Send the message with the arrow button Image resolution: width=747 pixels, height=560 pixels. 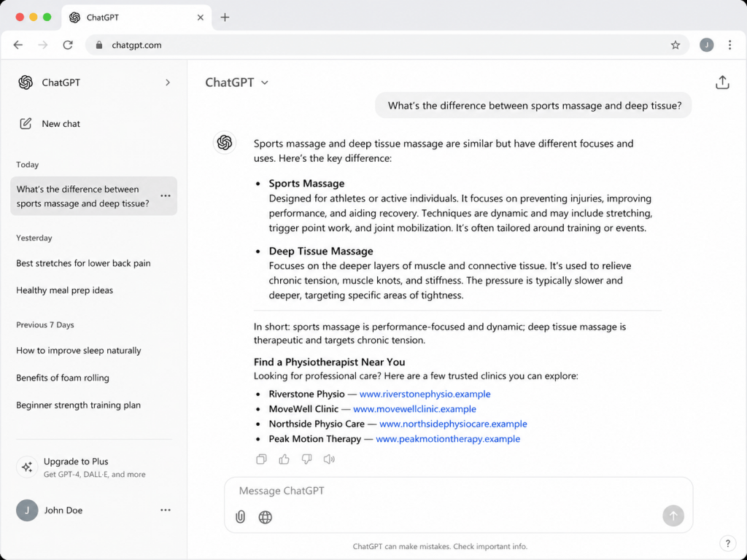(x=673, y=516)
